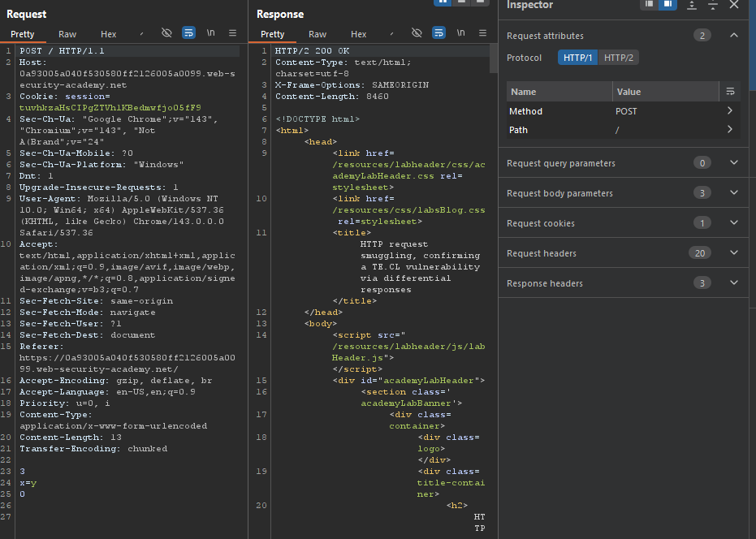Image resolution: width=756 pixels, height=539 pixels.
Task: Expand Request headers section
Action: pos(734,252)
